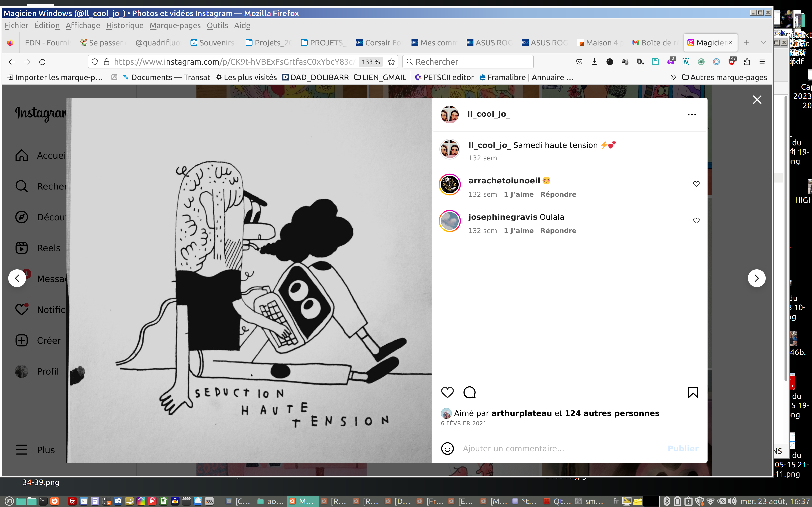This screenshot has height=507, width=812.
Task: Open post options three-dot menu
Action: pyautogui.click(x=691, y=114)
